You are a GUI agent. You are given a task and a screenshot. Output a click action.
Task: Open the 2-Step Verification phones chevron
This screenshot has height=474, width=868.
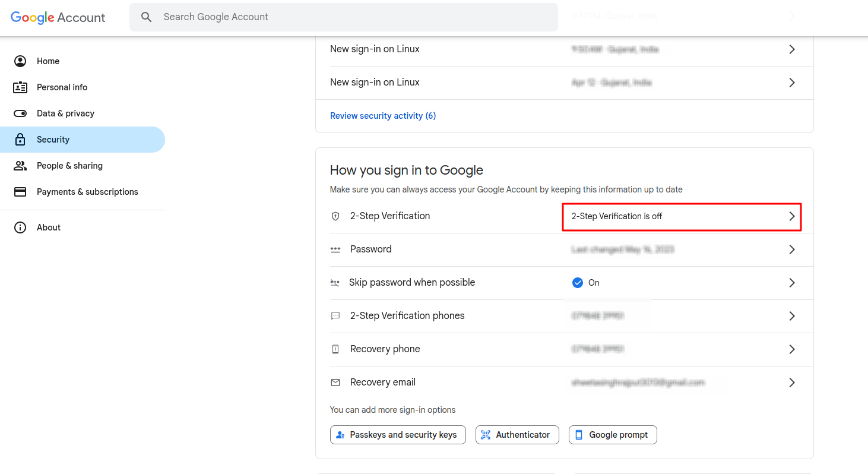coord(791,316)
